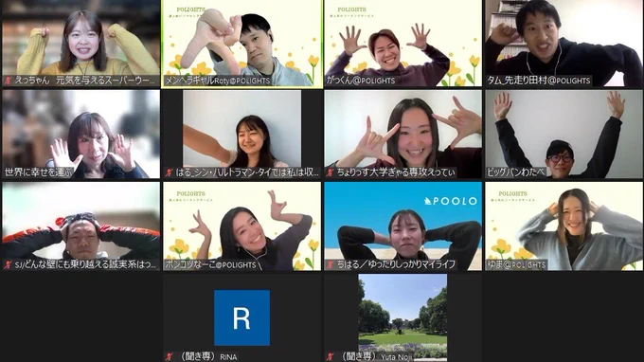This screenshot has width=644, height=362.
Task: Select the がっくん@POLIGHTS video tile
Action: [x=402, y=44]
